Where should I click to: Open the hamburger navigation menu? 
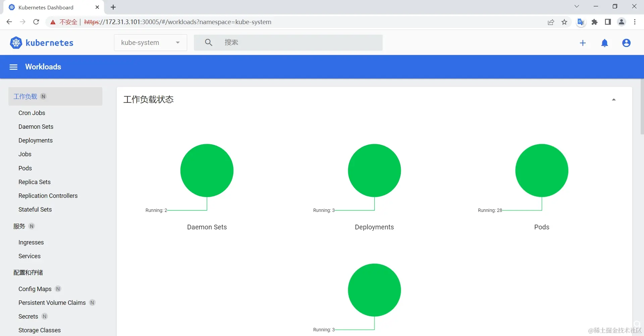point(13,67)
